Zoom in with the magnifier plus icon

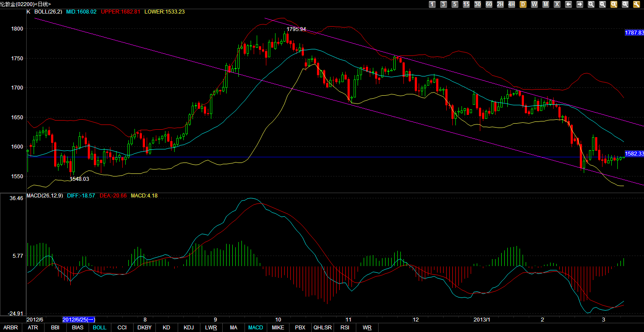[591, 4]
